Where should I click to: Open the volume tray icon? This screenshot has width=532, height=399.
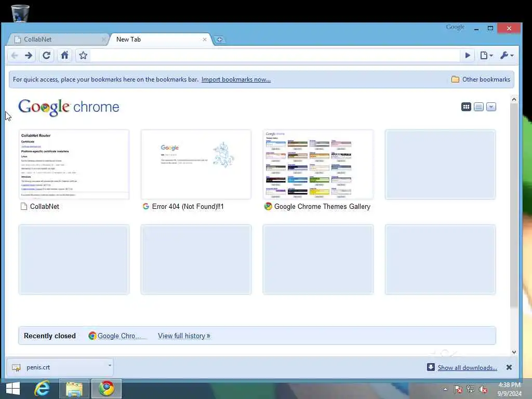tap(483, 390)
